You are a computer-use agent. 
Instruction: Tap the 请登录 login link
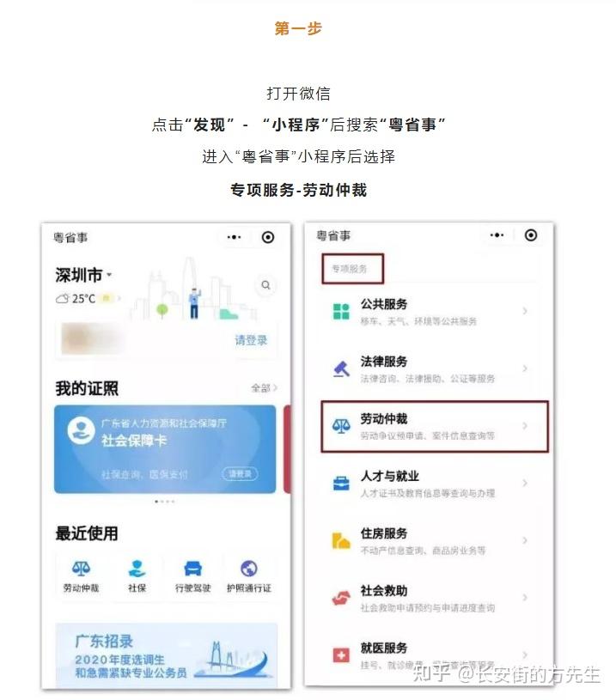[251, 340]
